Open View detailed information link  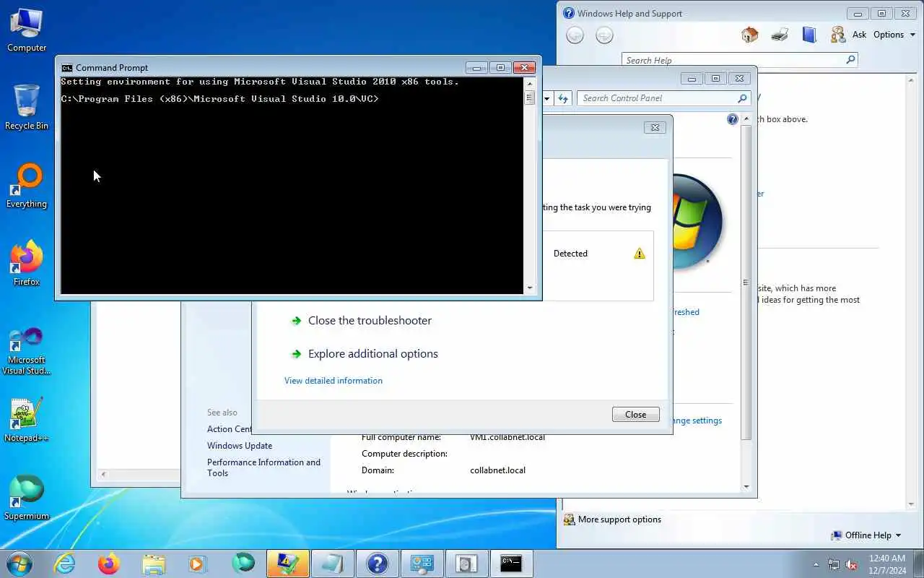coord(334,381)
